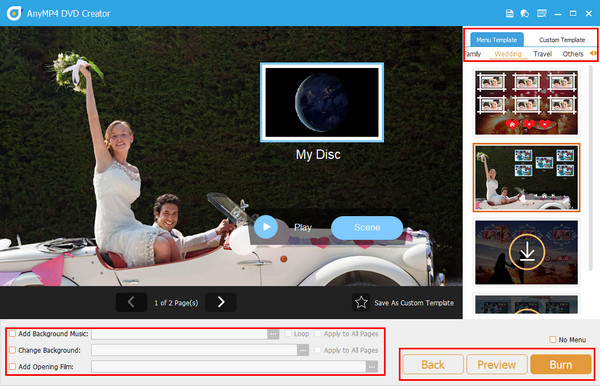Check the No Menu option
This screenshot has height=386, width=600.
coord(553,340)
